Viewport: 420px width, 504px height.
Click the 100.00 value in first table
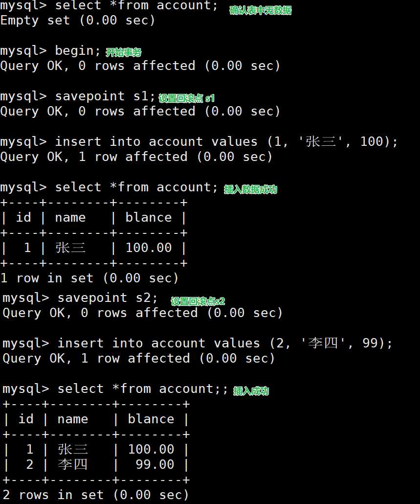tap(149, 248)
